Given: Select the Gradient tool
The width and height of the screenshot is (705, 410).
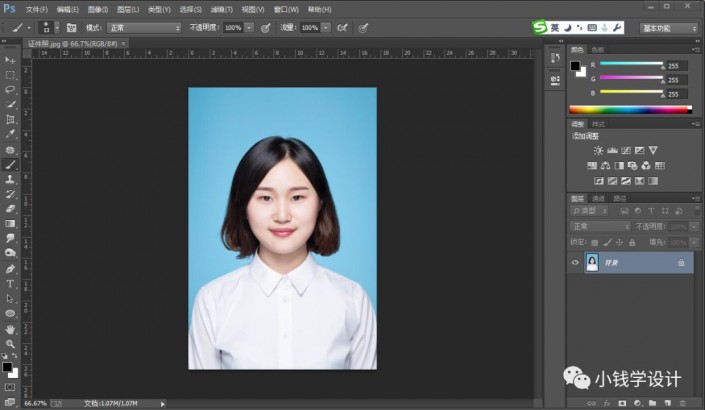Looking at the screenshot, I should pos(10,224).
